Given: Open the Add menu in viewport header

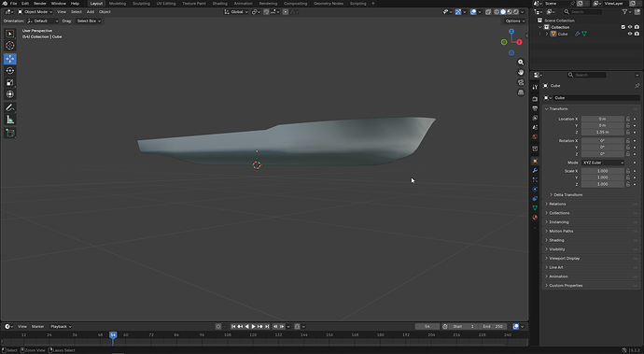Looking at the screenshot, I should [91, 12].
